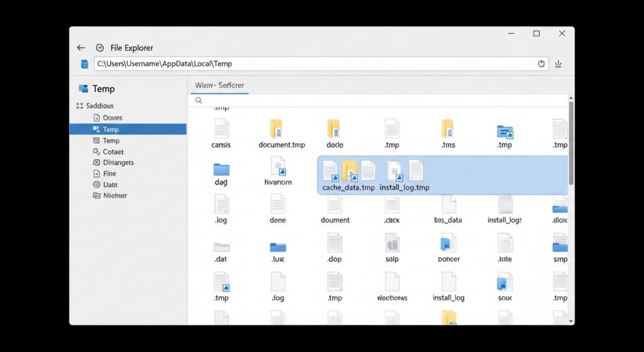Click the vertical scrollbar down arrow
Image resolution: width=644 pixels, height=352 pixels.
[x=571, y=321]
